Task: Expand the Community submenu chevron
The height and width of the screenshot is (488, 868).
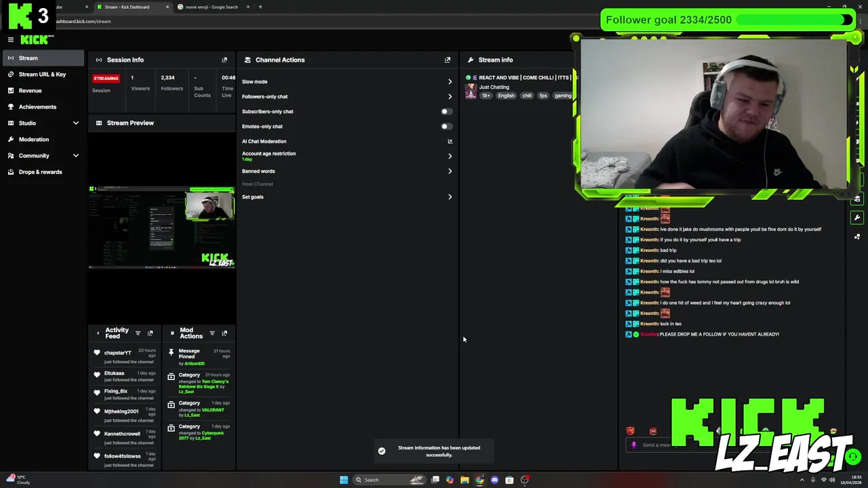Action: pos(75,156)
